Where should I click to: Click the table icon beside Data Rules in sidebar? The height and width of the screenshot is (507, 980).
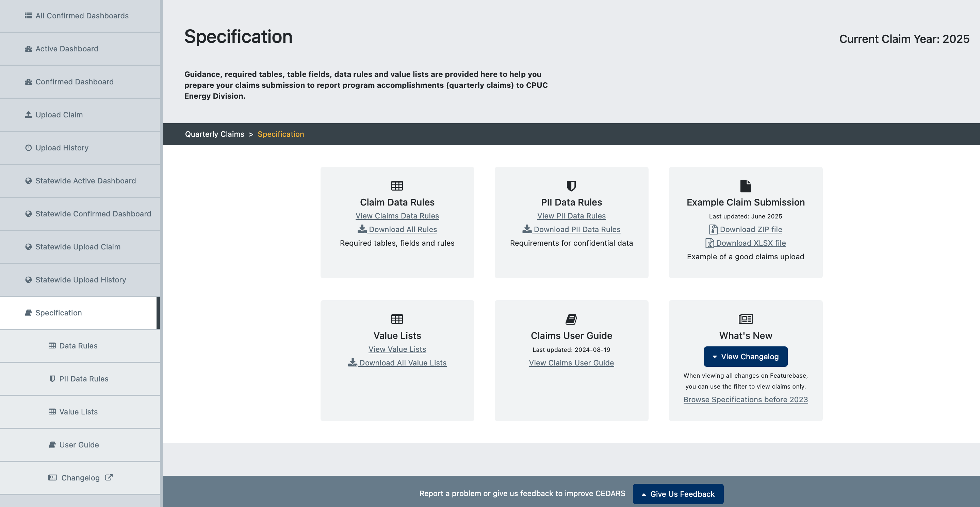click(x=52, y=346)
